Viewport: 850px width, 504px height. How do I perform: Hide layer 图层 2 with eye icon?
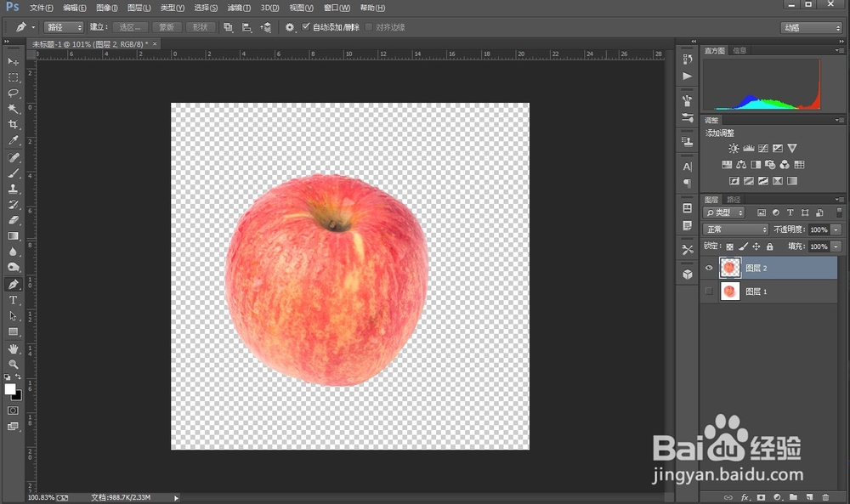coord(709,268)
